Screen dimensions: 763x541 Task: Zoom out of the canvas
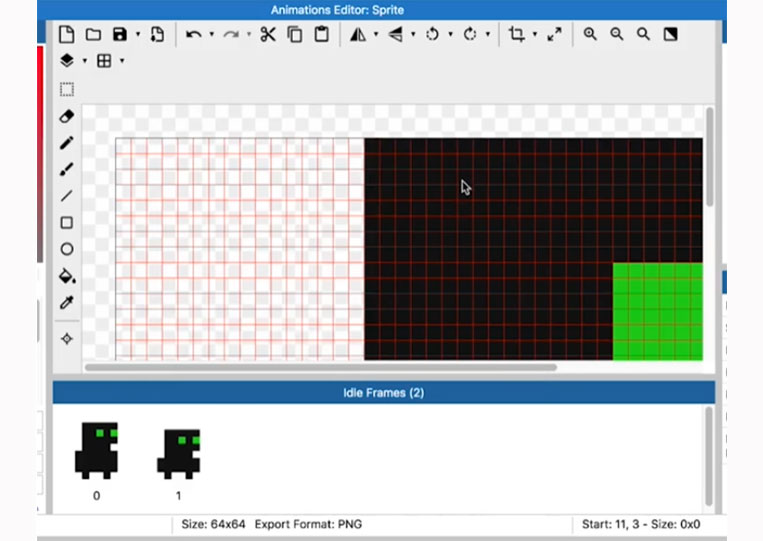(617, 34)
